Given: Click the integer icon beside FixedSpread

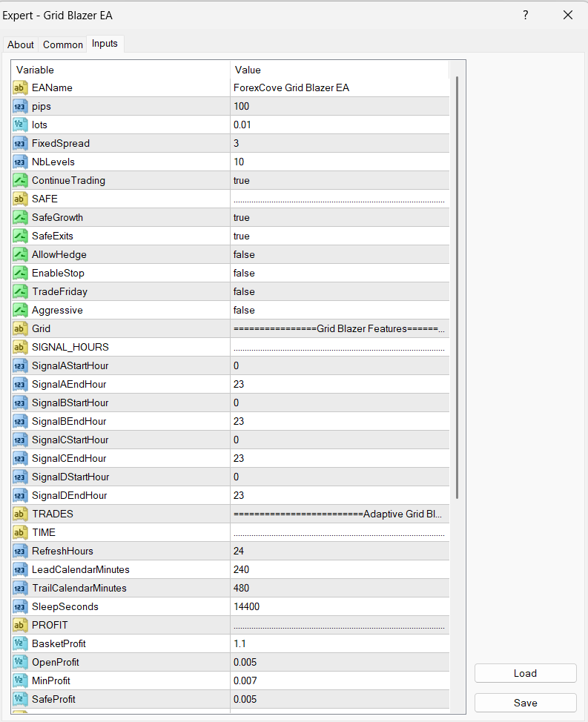Looking at the screenshot, I should click(x=20, y=143).
